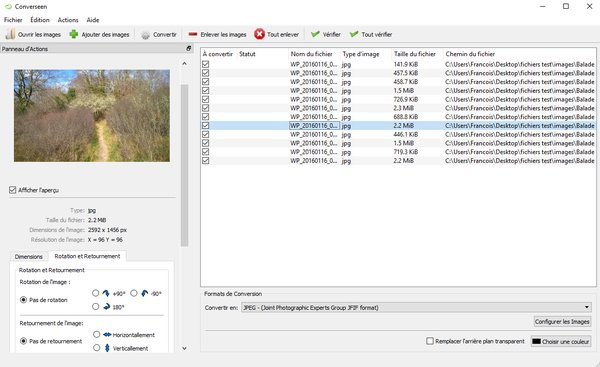This screenshot has width=600, height=367.
Task: Select the 180° rotation radio button
Action: click(95, 307)
